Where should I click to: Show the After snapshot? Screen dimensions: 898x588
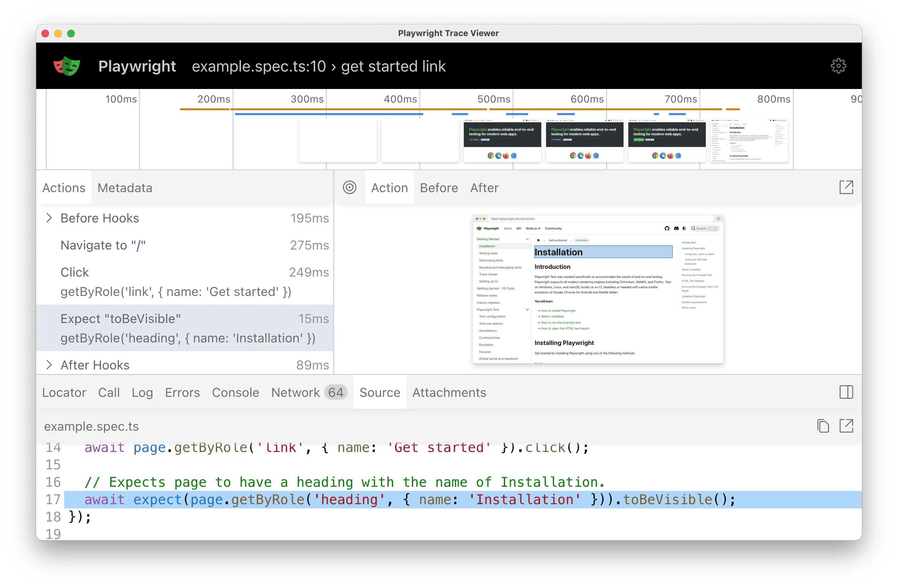click(x=484, y=187)
